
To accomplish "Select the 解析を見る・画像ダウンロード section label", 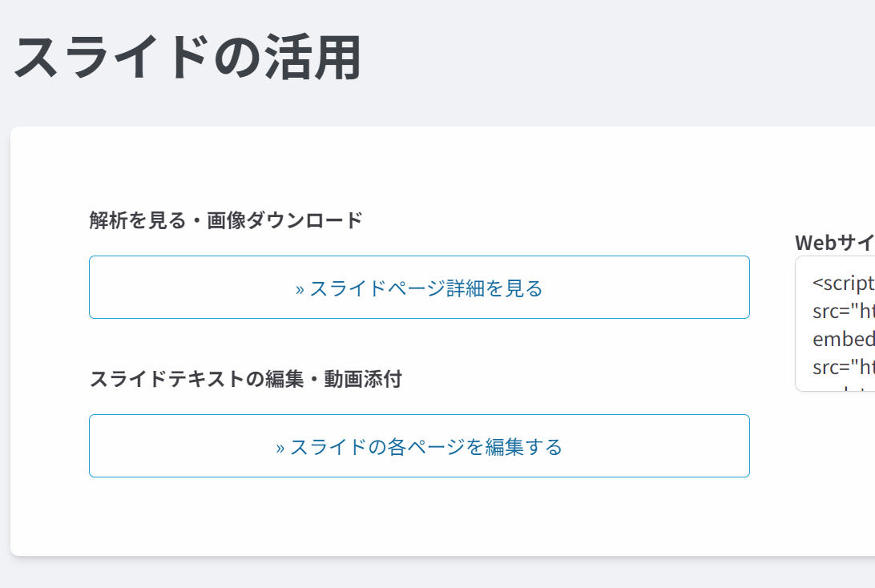I will [x=226, y=220].
